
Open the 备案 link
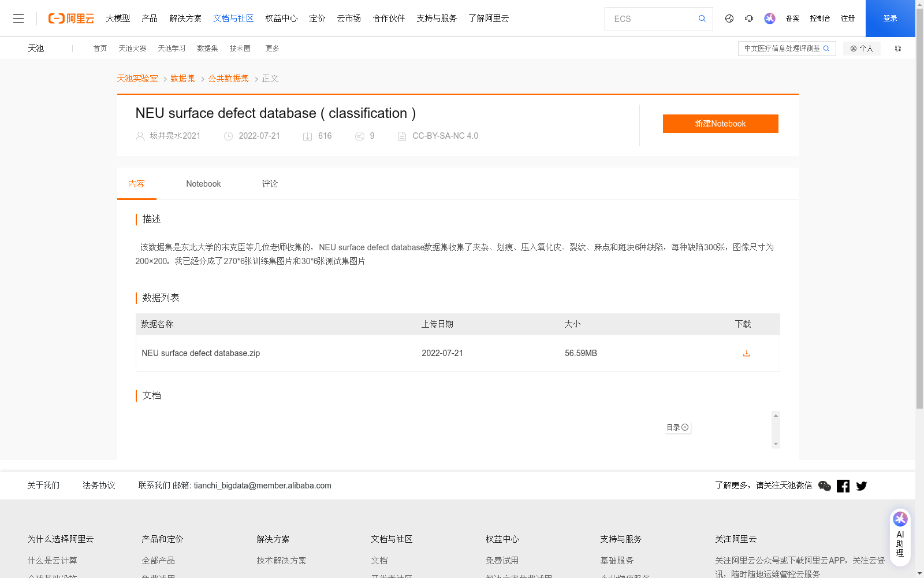[x=792, y=18]
